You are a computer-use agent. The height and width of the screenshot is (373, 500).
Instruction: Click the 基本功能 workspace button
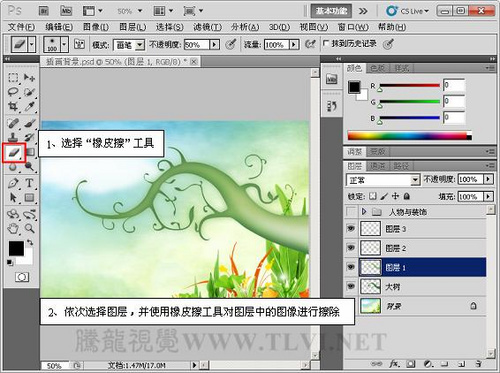[x=331, y=11]
